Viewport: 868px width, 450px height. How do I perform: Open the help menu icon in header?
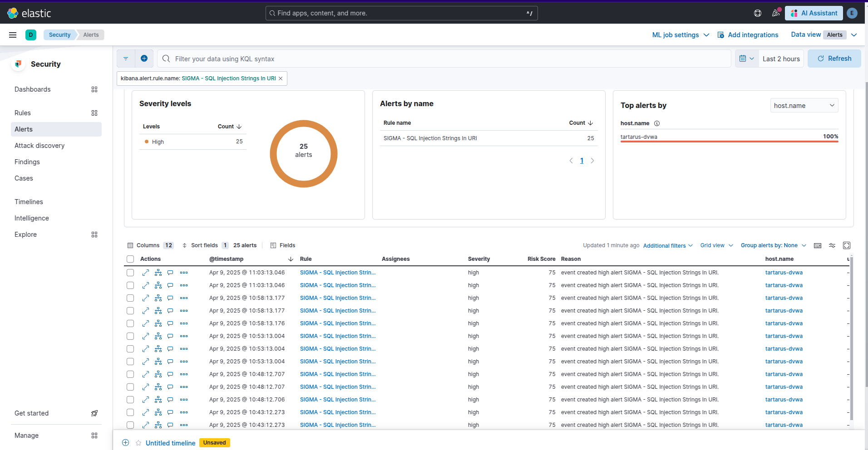[758, 13]
